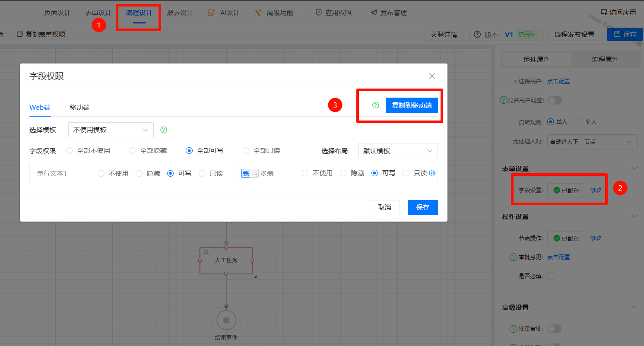Image resolution: width=644 pixels, height=346 pixels.
Task: Click the 审批意见 help icon
Action: click(x=514, y=257)
